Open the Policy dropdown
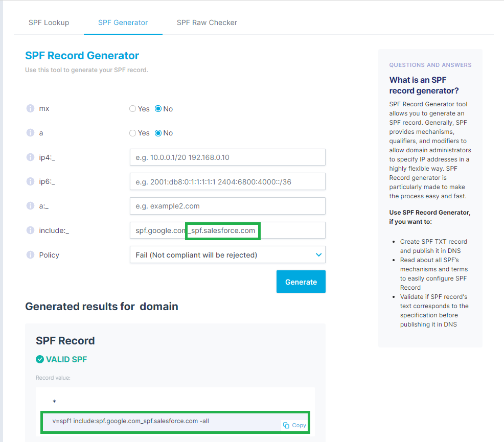The height and width of the screenshot is (442, 504). pos(227,255)
